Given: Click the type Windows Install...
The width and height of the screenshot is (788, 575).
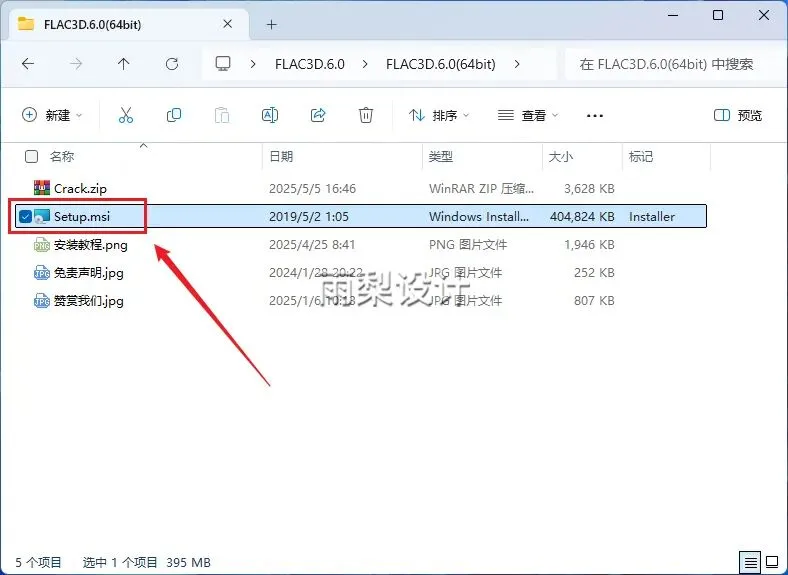Looking at the screenshot, I should coord(478,217).
